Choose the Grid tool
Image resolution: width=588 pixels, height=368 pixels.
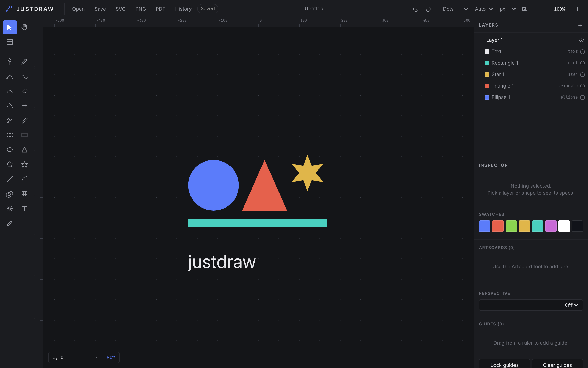click(x=24, y=194)
